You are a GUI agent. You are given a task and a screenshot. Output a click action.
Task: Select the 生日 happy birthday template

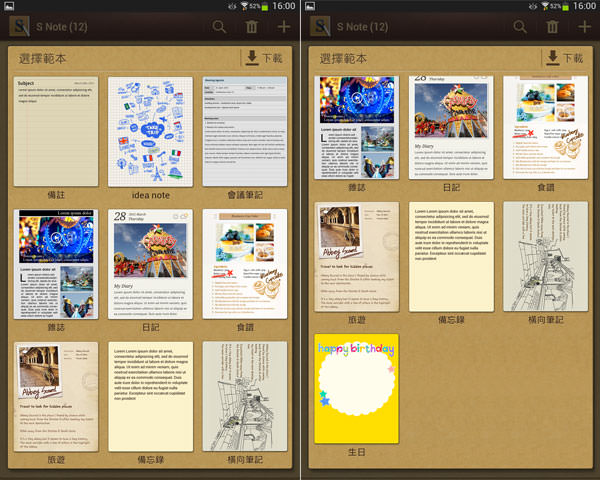[x=356, y=388]
